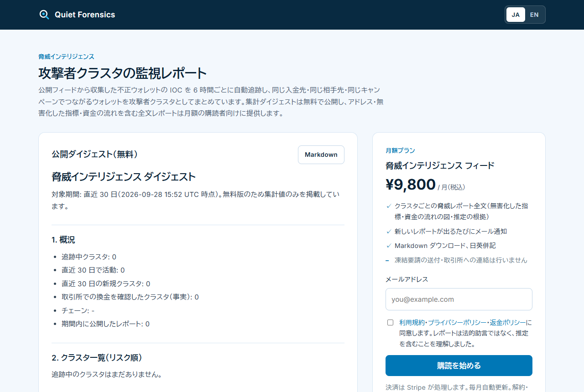This screenshot has width=584, height=392.
Task: Click the 直近 30 日で活動: 0 item
Action: (x=93, y=270)
